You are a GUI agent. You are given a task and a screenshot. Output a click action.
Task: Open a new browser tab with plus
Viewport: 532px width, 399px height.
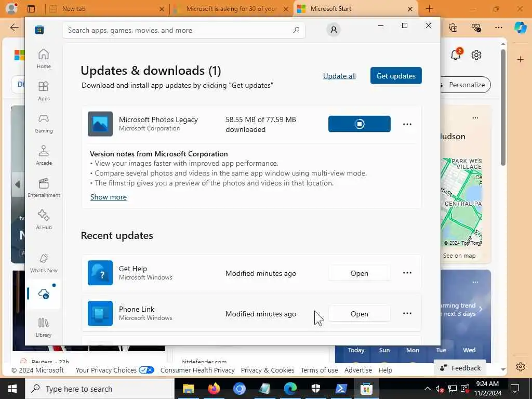point(430,9)
